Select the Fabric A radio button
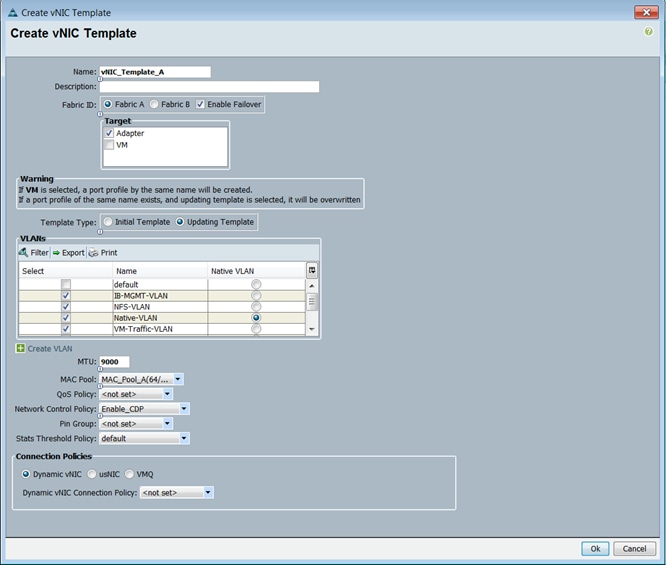 (108, 104)
